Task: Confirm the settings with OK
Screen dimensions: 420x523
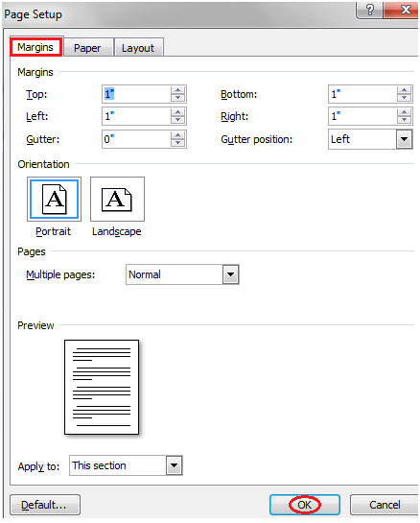Action: 305,505
